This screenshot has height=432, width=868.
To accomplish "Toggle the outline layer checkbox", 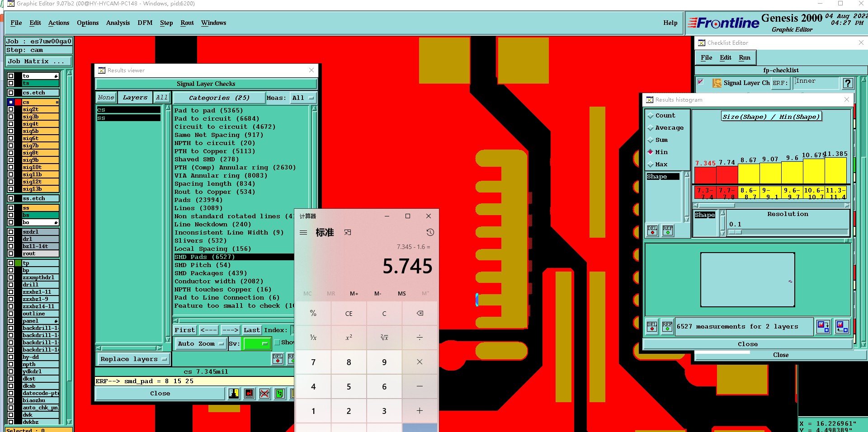I will click(11, 314).
